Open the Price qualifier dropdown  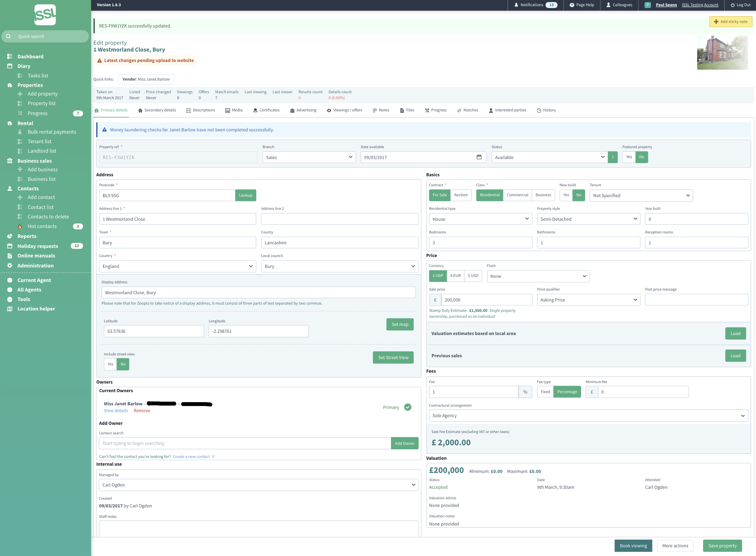click(588, 300)
